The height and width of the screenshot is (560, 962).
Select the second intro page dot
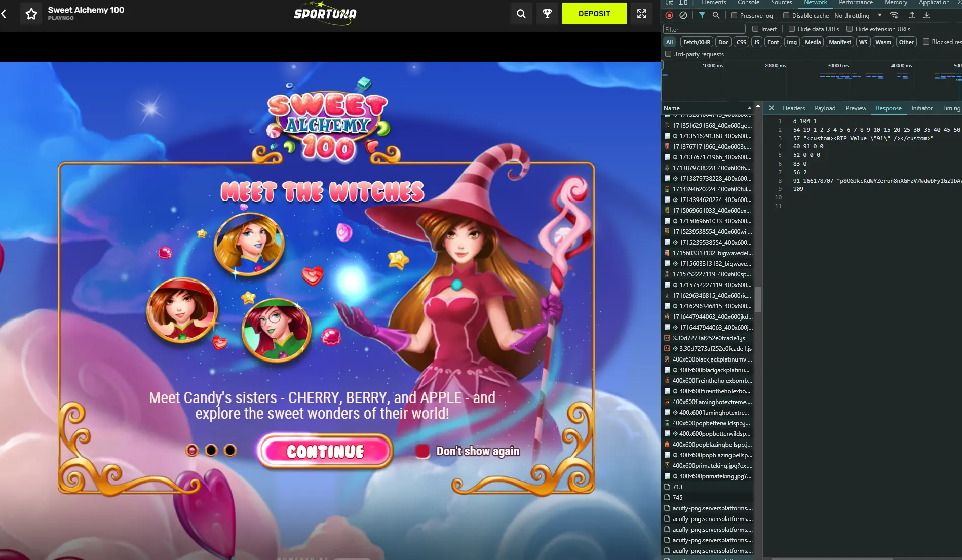[x=211, y=450]
